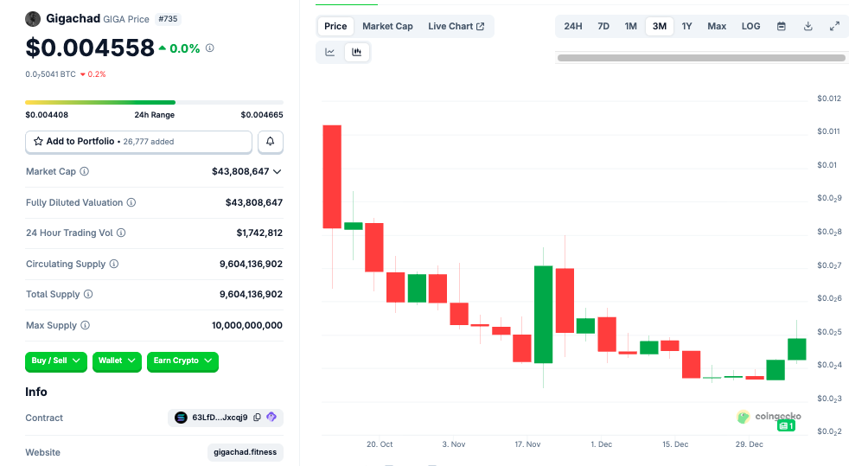Click the first large red candle on chart
Viewport: 868px width, 466px height.
pos(332,176)
